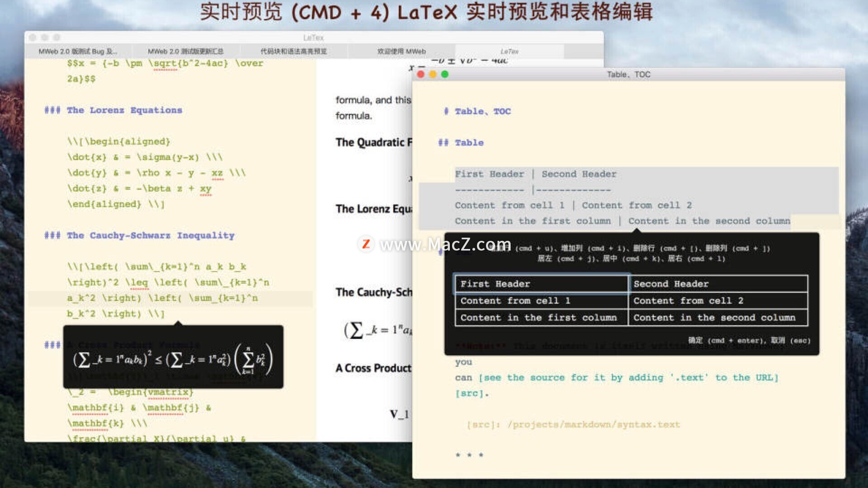868x488 pixels.
Task: Click 'The Cauchy-Sch' heading in preview pane
Action: [x=374, y=292]
